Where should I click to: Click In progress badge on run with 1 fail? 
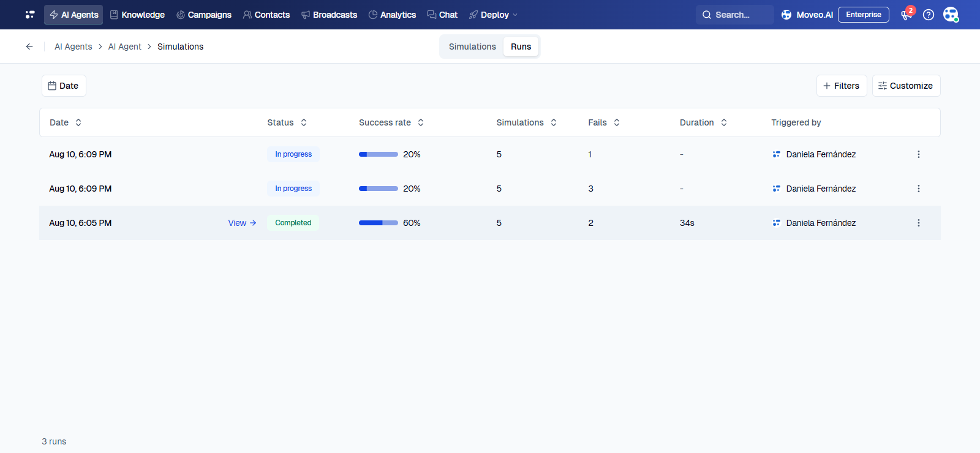pyautogui.click(x=293, y=154)
